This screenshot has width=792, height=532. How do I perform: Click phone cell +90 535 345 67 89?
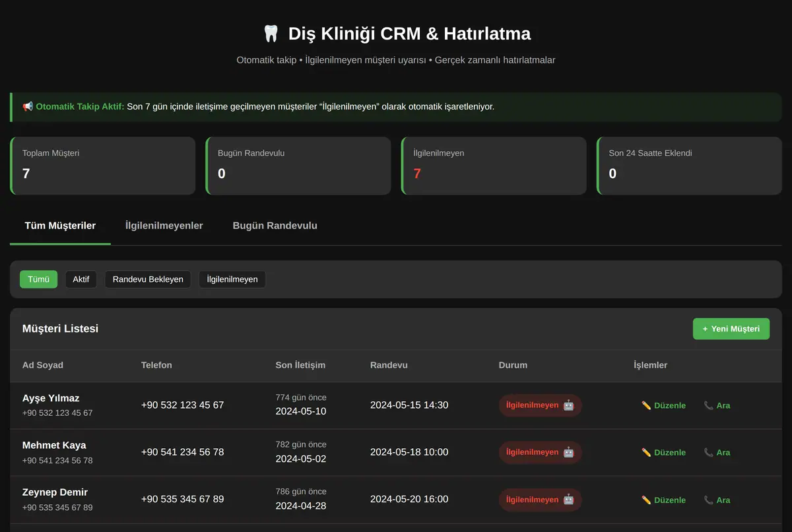(x=182, y=500)
